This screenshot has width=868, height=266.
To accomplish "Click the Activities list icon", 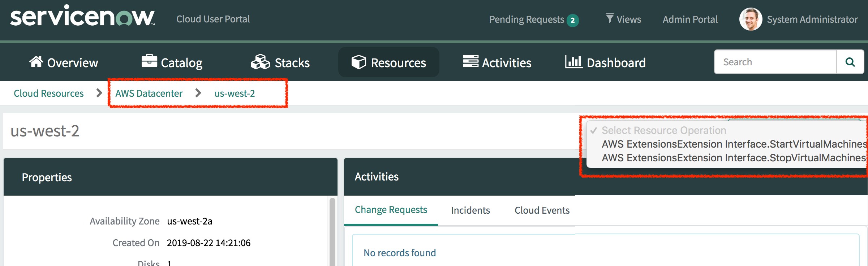I will (x=470, y=61).
